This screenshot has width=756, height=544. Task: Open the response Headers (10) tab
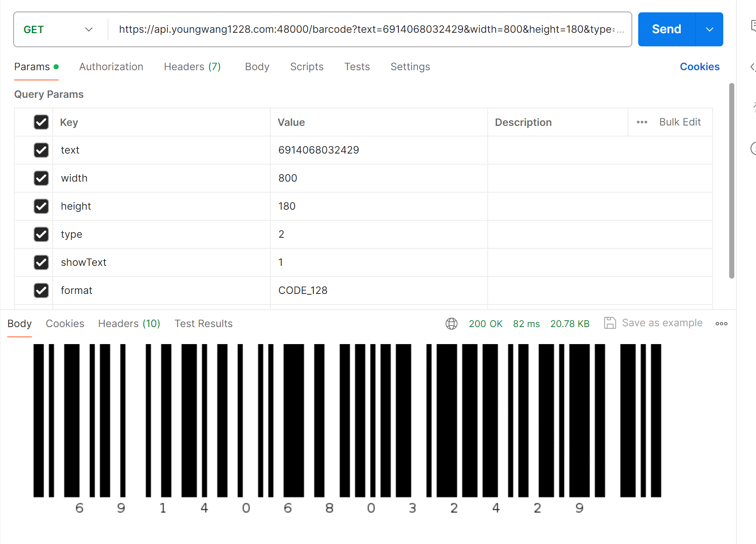pos(129,324)
